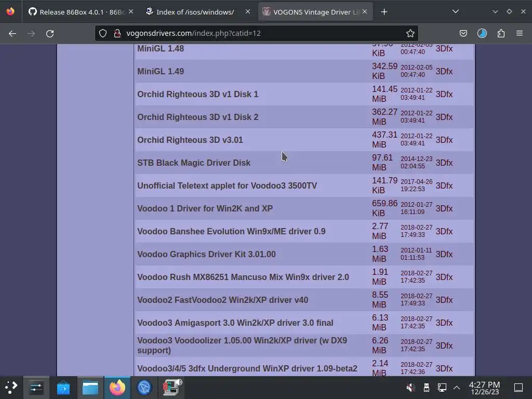This screenshot has height=399, width=532.
Task: Click the 659.86 KiB size value
Action: click(384, 208)
